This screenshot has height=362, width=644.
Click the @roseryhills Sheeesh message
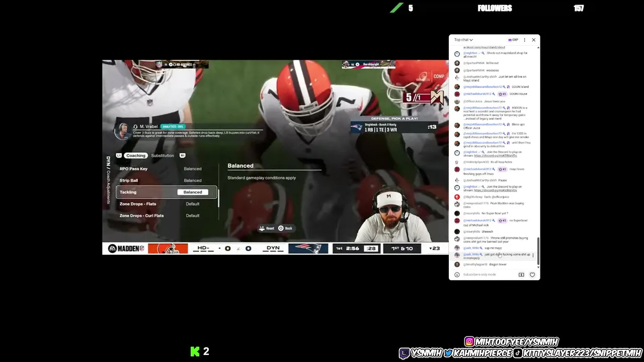point(478,232)
